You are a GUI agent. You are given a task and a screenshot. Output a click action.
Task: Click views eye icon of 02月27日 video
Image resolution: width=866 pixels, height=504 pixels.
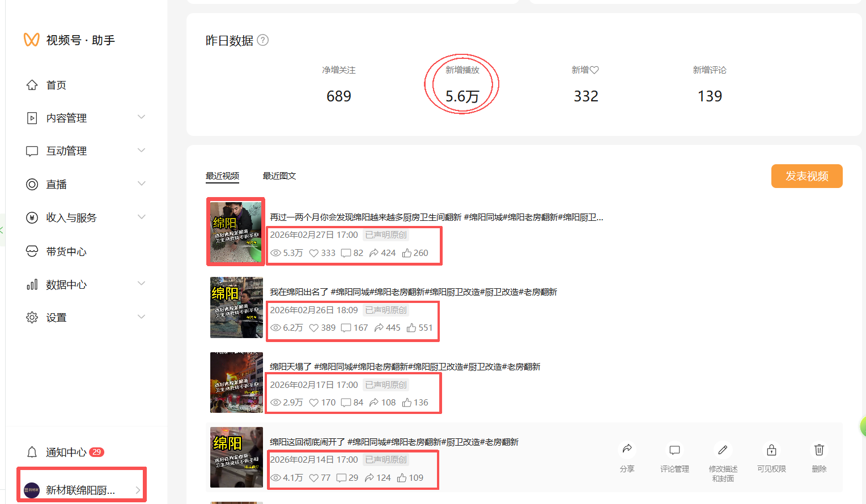pyautogui.click(x=275, y=253)
